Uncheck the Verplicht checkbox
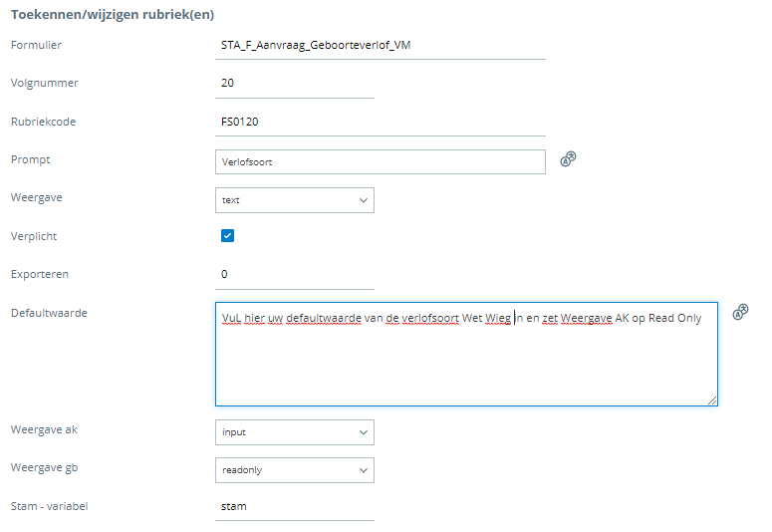 [227, 236]
